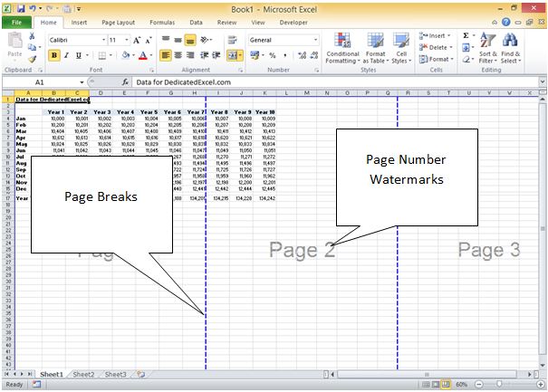Image resolution: width=548 pixels, height=392 pixels.
Task: Switch to the Sheet2 worksheet tab
Action: click(x=82, y=373)
